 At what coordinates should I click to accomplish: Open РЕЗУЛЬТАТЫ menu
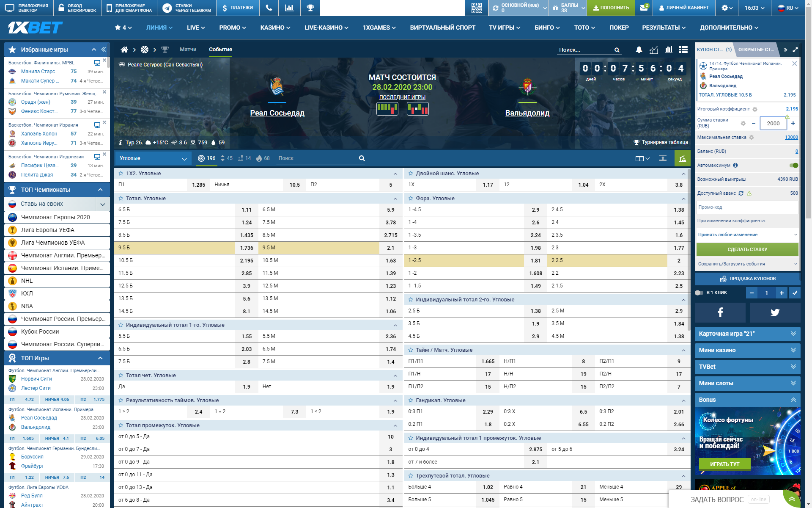pyautogui.click(x=664, y=28)
